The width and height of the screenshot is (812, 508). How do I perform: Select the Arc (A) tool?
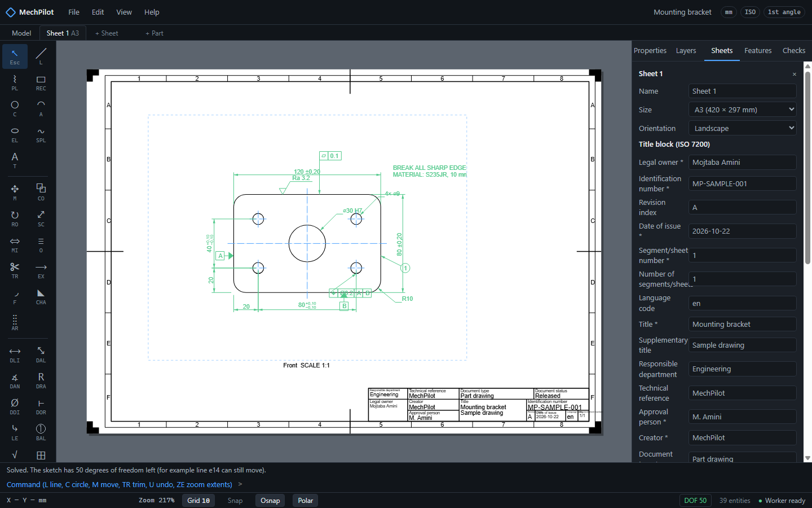pyautogui.click(x=41, y=108)
